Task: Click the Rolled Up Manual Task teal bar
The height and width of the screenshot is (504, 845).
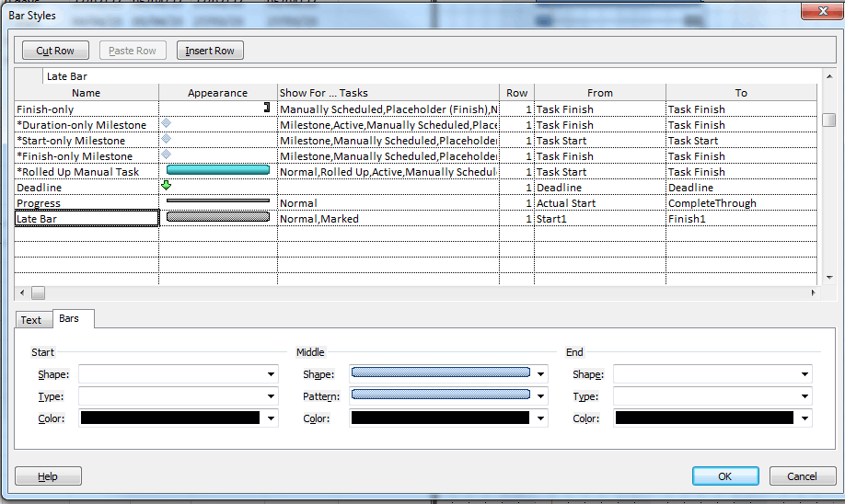Action: pyautogui.click(x=218, y=169)
